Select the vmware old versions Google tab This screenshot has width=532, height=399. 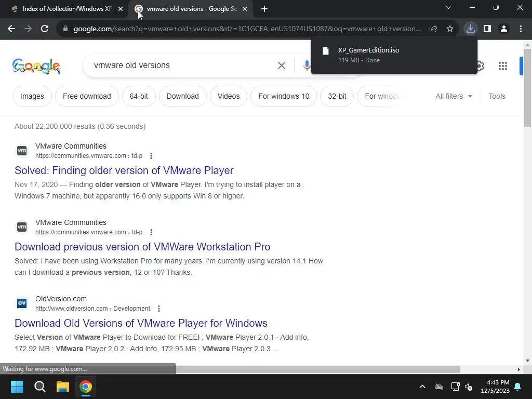[x=191, y=9]
